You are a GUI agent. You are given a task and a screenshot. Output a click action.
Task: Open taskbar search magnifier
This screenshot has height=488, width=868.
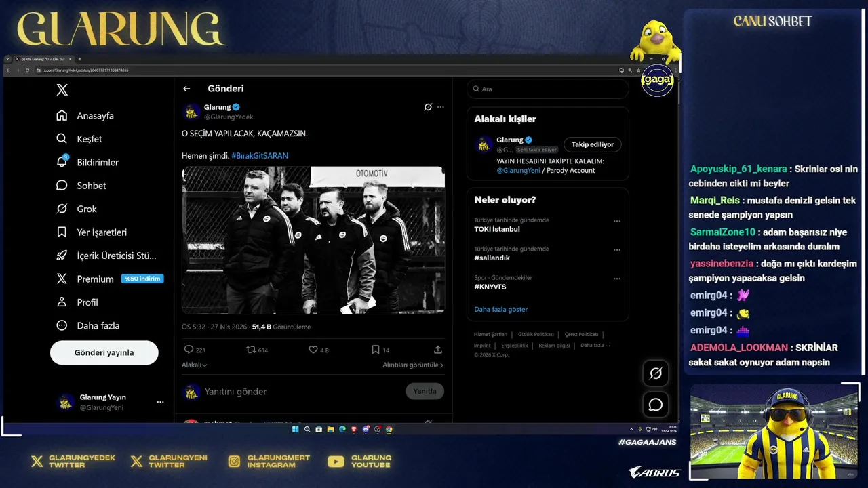point(307,429)
